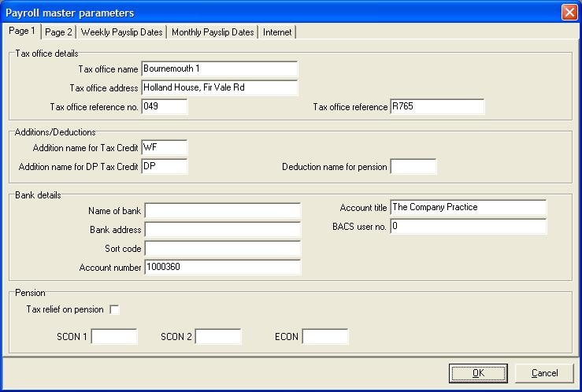Image resolution: width=582 pixels, height=392 pixels.
Task: Open the Weekly Payslip Dates tab
Action: tap(121, 32)
